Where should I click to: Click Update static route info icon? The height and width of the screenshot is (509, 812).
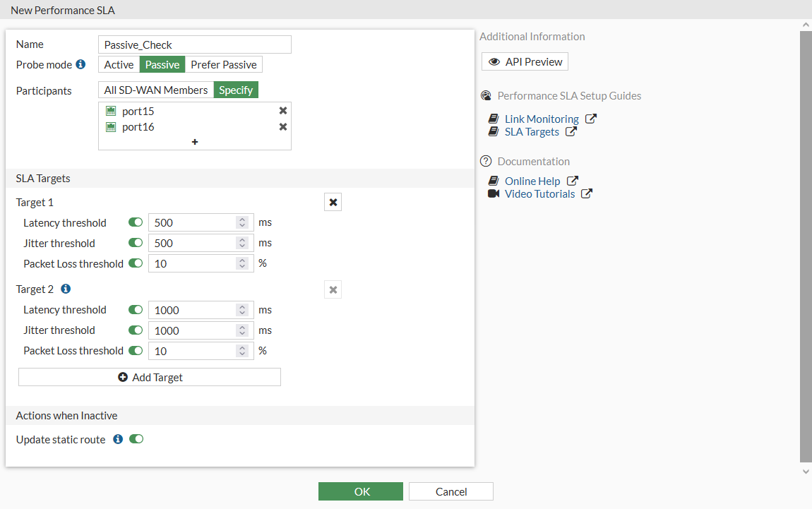click(118, 439)
